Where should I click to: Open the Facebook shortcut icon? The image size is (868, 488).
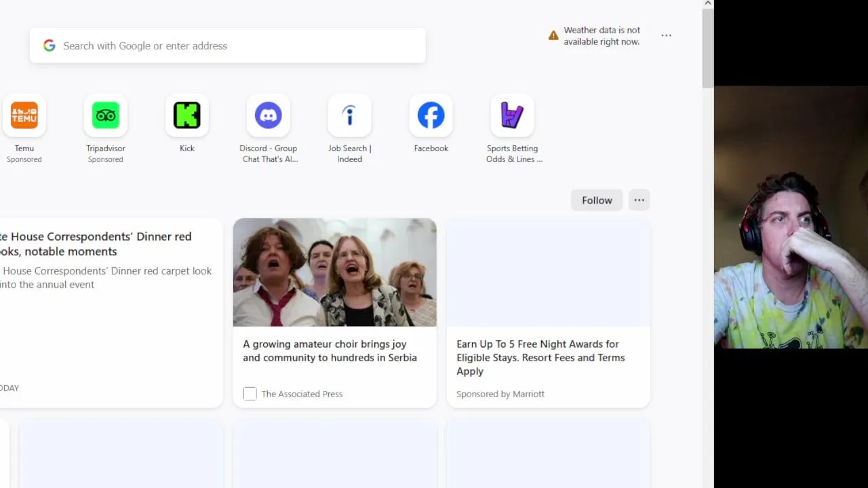(431, 115)
